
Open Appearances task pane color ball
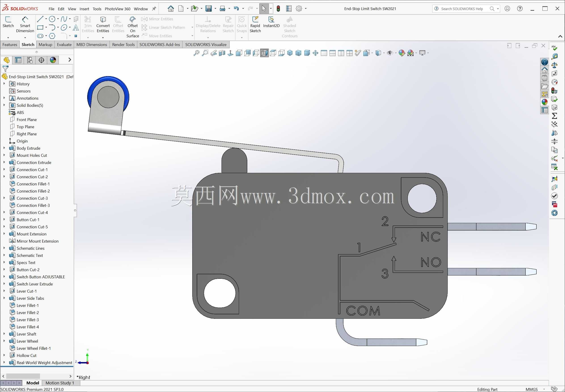point(544,102)
